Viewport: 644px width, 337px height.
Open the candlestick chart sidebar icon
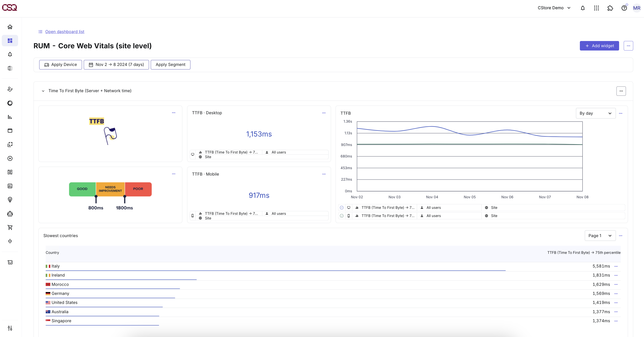pyautogui.click(x=10, y=241)
